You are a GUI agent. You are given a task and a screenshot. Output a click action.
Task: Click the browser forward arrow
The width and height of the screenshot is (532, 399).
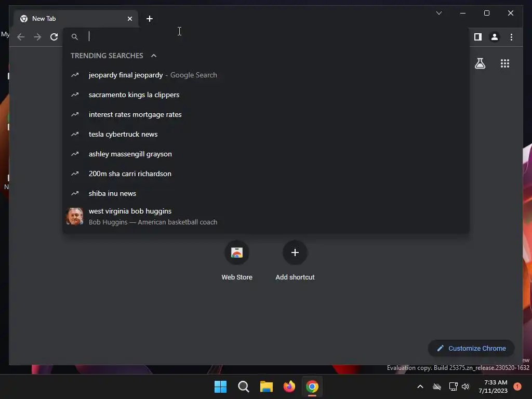click(x=37, y=37)
